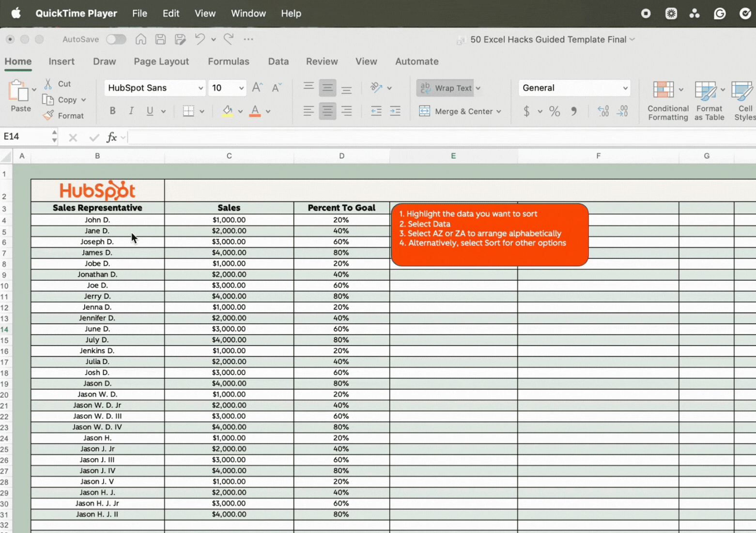Open the General number format dropdown
Screen dimensions: 756x533
coord(574,88)
